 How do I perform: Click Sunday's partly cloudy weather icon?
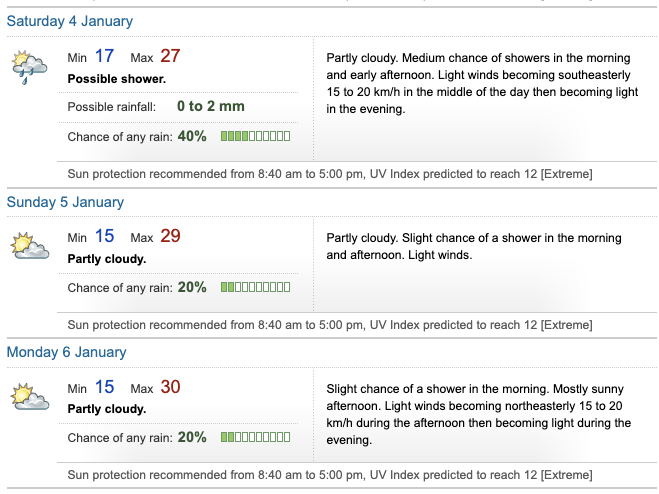pos(28,245)
